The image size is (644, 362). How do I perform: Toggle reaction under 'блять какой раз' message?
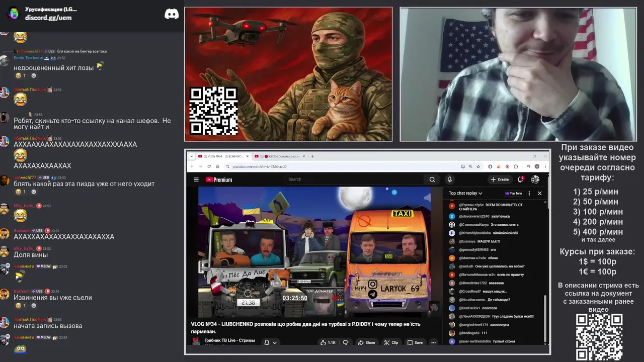[x=21, y=192]
